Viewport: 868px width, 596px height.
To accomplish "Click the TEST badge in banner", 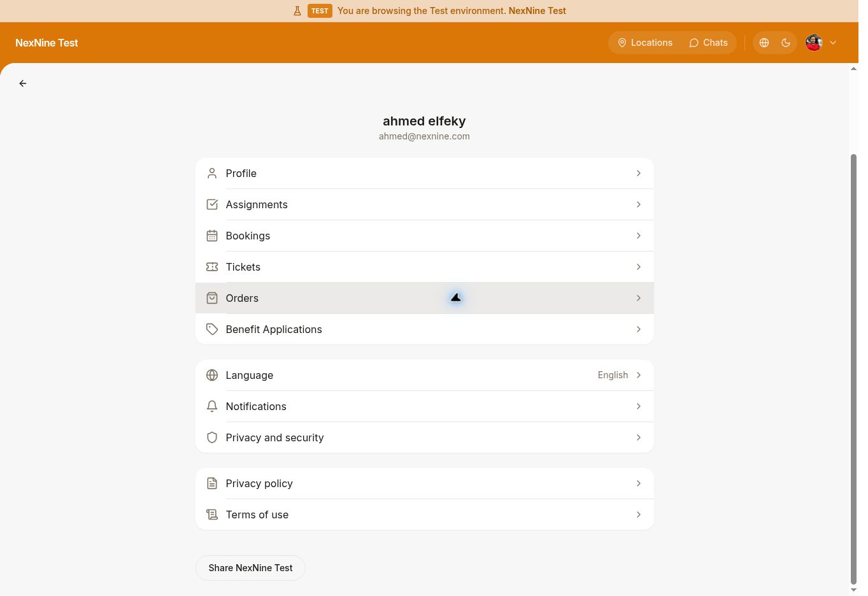I will [320, 11].
